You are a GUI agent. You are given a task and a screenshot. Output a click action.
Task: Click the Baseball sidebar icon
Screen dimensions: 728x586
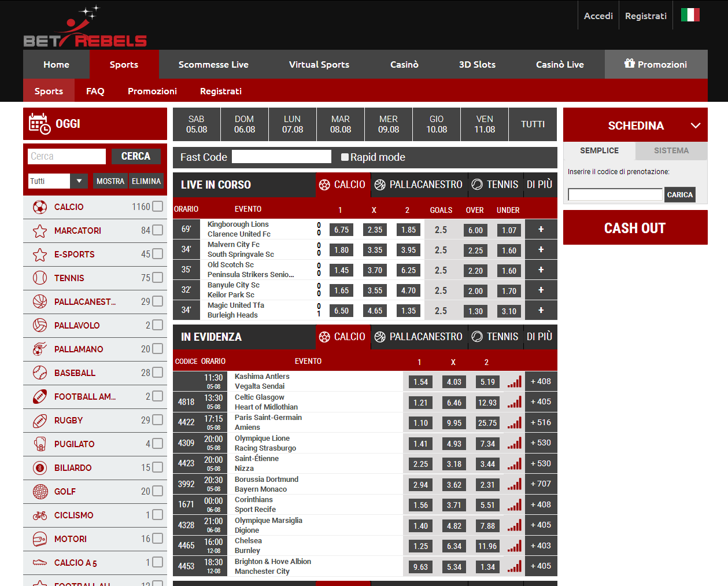click(40, 373)
